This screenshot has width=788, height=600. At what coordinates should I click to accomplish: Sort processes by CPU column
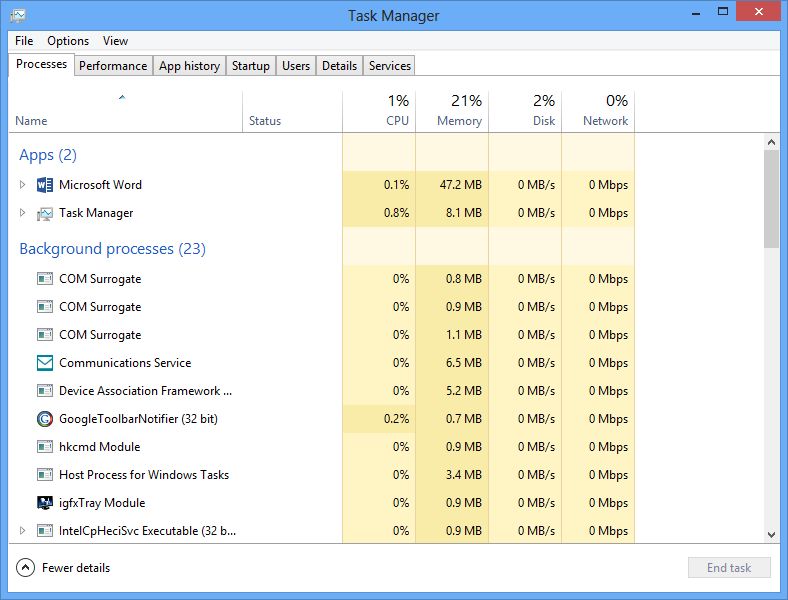click(379, 112)
